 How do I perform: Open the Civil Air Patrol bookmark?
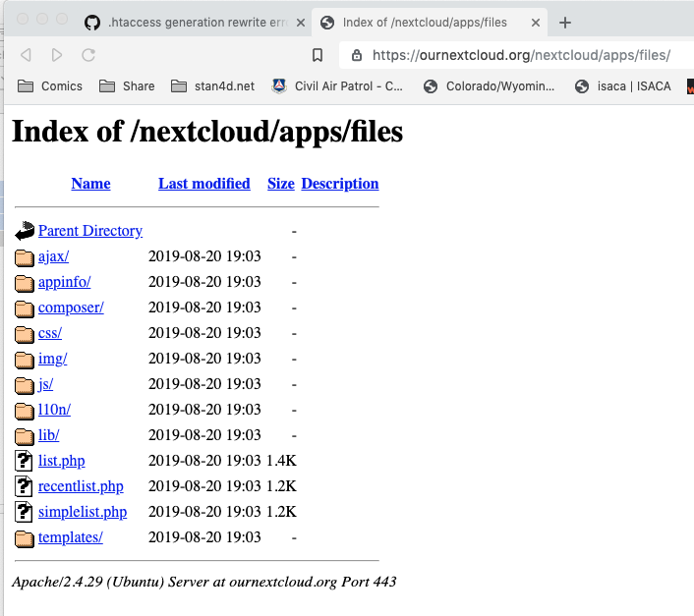(x=337, y=86)
